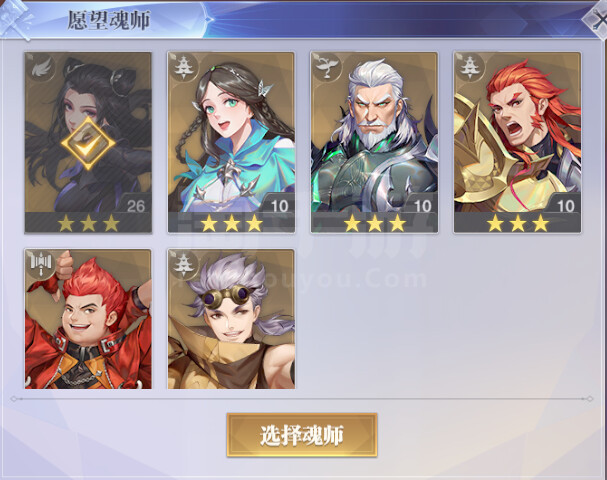This screenshot has height=480, width=607.
Task: Select the long red-haired golden armor warrior
Action: 517,142
